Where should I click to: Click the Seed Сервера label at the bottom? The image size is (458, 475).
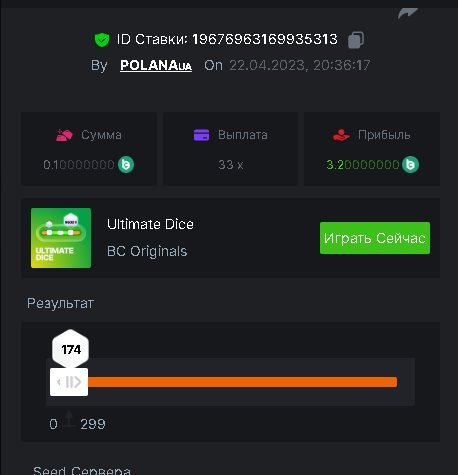(82, 470)
